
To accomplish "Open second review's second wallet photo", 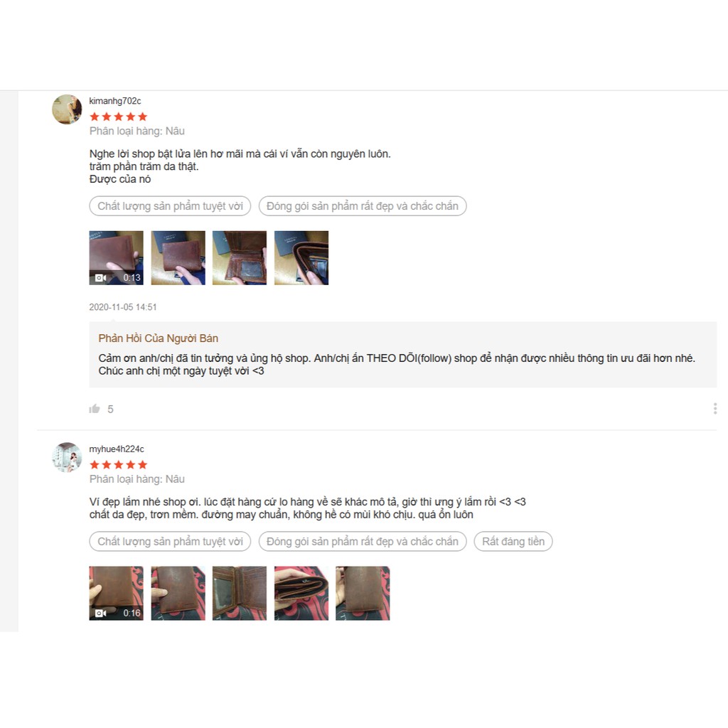I will tap(178, 594).
